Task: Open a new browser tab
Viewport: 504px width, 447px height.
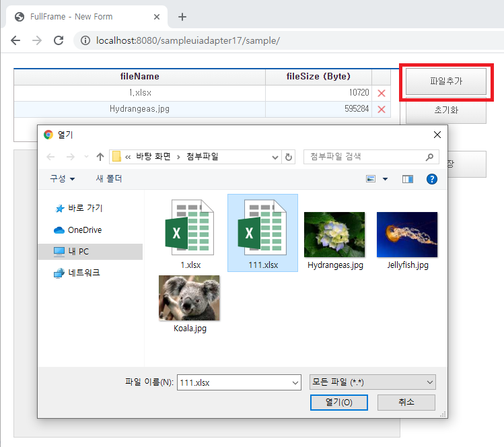Action: pos(182,17)
